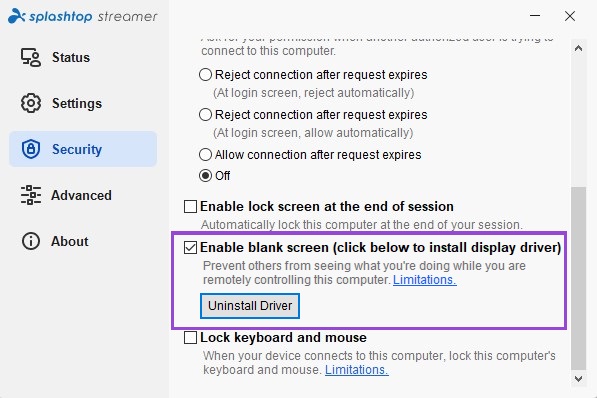597x398 pixels.
Task: Open Limitations link under blank screen
Action: [x=425, y=280]
